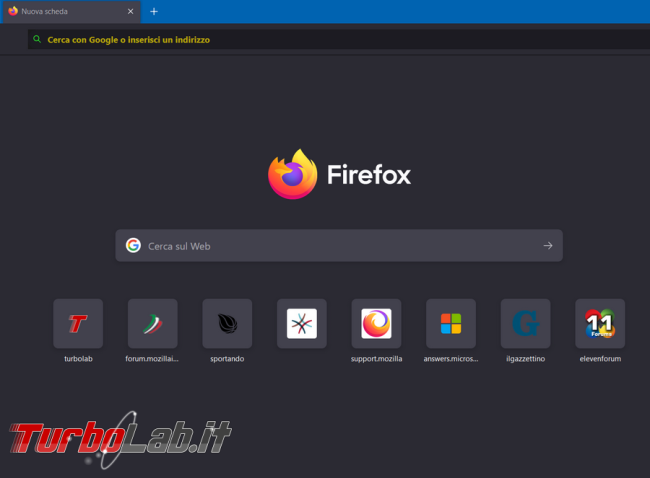Click the Google logo in search box
Image resolution: width=650 pixels, height=478 pixels.
pyautogui.click(x=133, y=245)
